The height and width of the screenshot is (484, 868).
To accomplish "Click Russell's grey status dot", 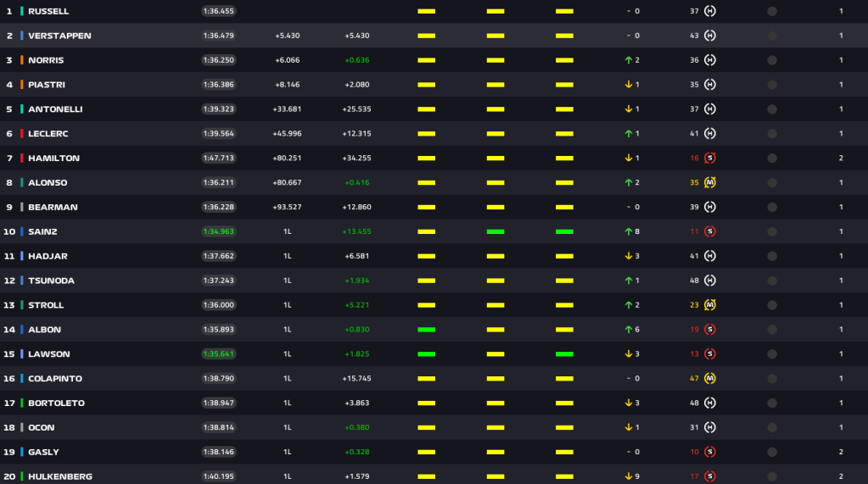I will point(772,11).
